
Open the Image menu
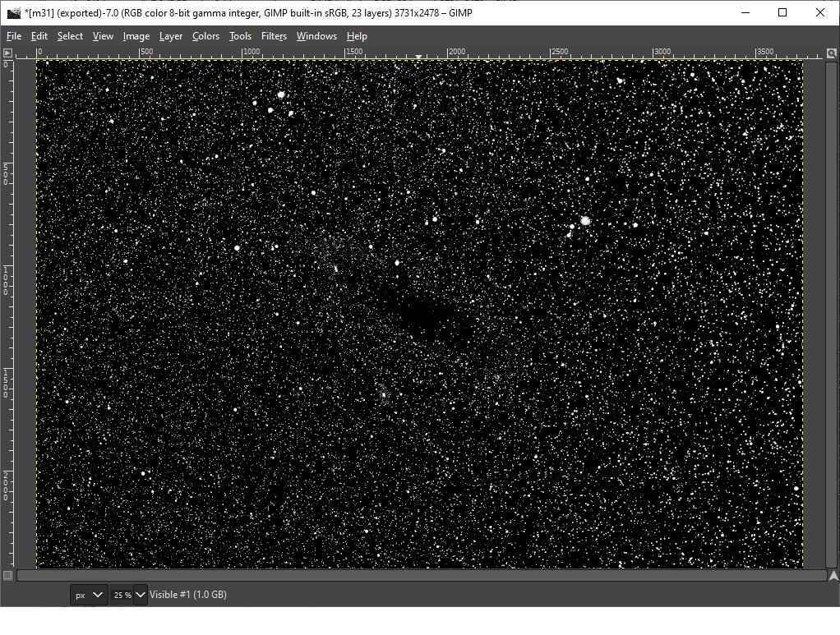point(136,36)
